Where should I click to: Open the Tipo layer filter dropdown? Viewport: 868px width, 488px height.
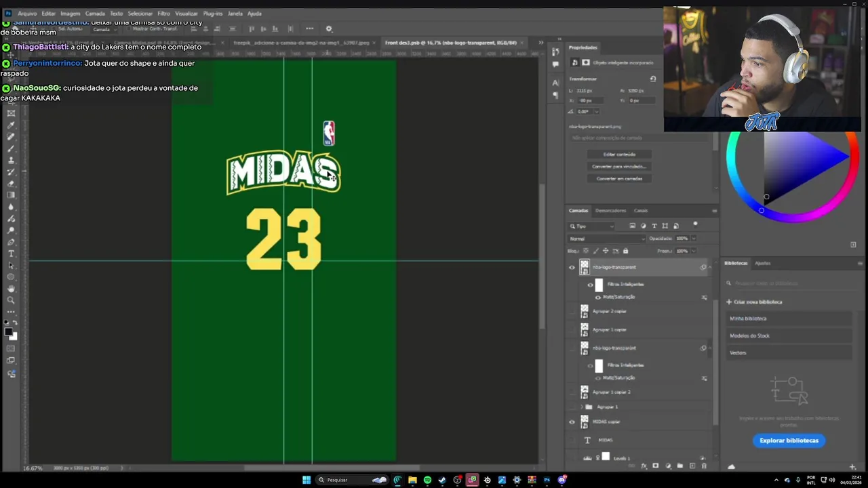click(x=592, y=226)
